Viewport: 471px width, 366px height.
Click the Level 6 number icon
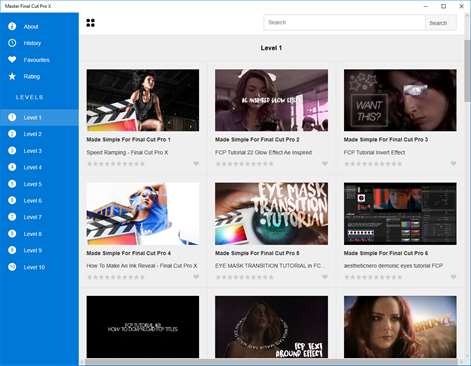coord(12,200)
